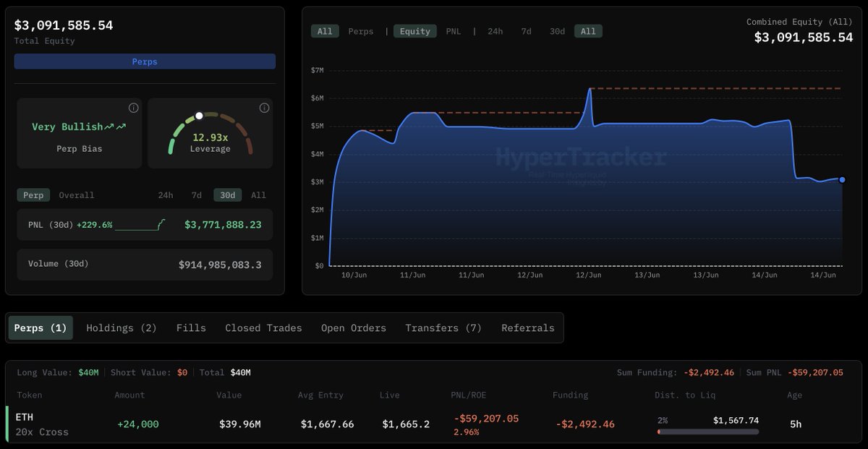Click the PNL/ROE column header
The image size is (868, 449).
tap(469, 395)
